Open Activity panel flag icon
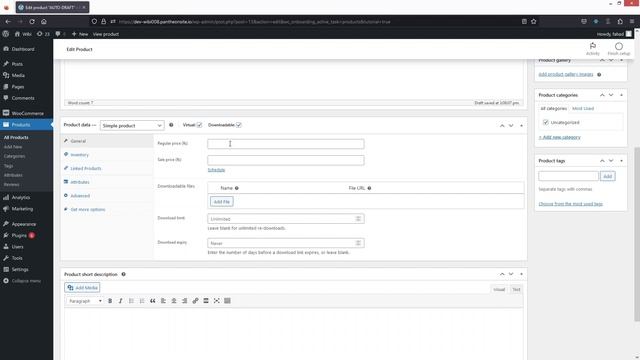Image resolution: width=640 pixels, height=360 pixels. (593, 46)
